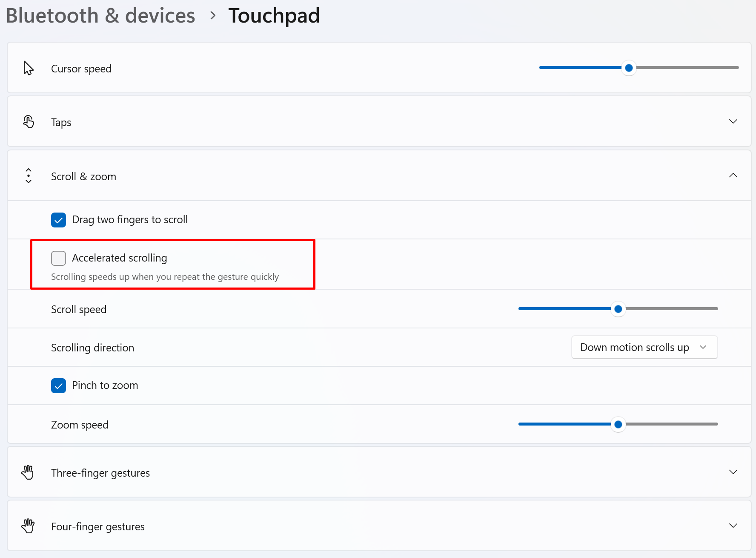This screenshot has height=558, width=756.
Task: Expand Three-finger gestures chevron
Action: coord(733,472)
